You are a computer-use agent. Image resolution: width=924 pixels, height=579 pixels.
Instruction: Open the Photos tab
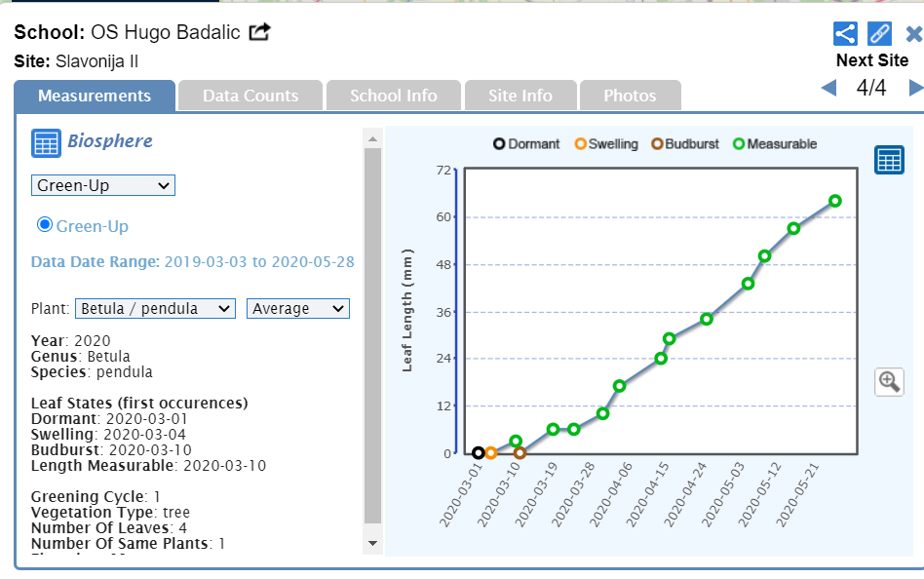coord(630,96)
